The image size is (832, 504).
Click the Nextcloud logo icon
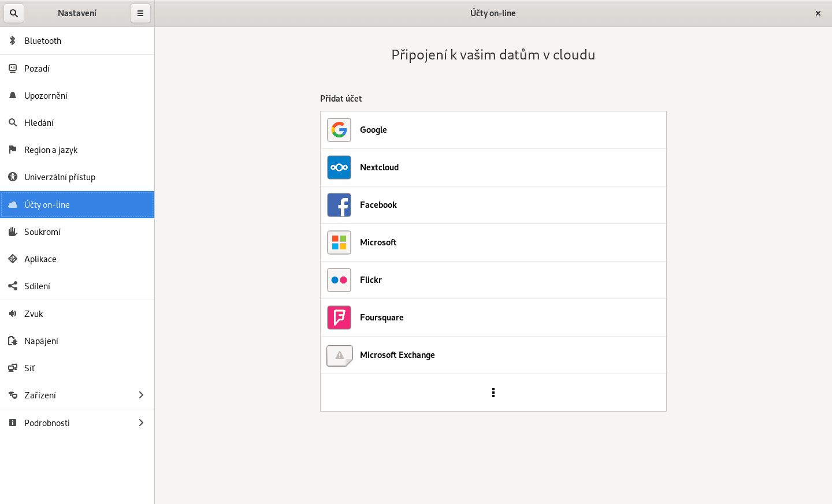coord(339,167)
